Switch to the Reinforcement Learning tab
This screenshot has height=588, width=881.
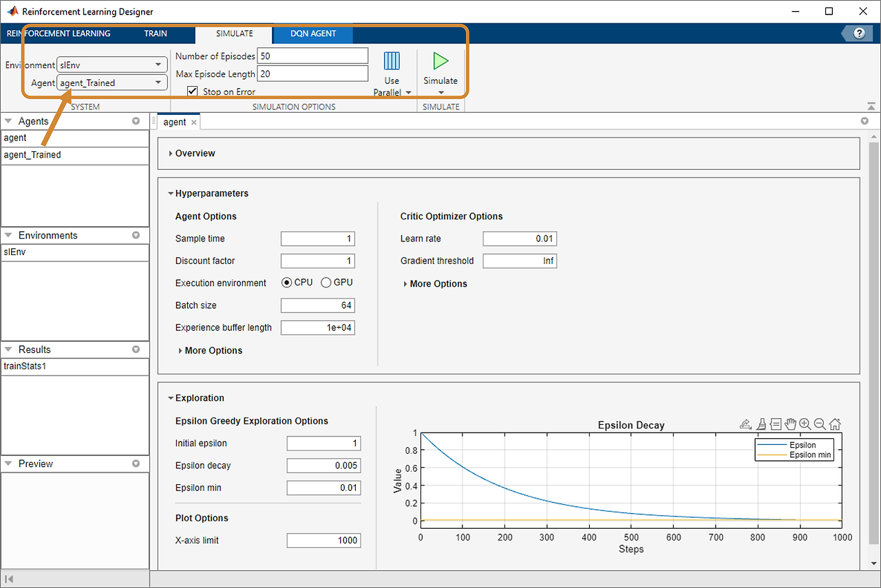point(59,33)
